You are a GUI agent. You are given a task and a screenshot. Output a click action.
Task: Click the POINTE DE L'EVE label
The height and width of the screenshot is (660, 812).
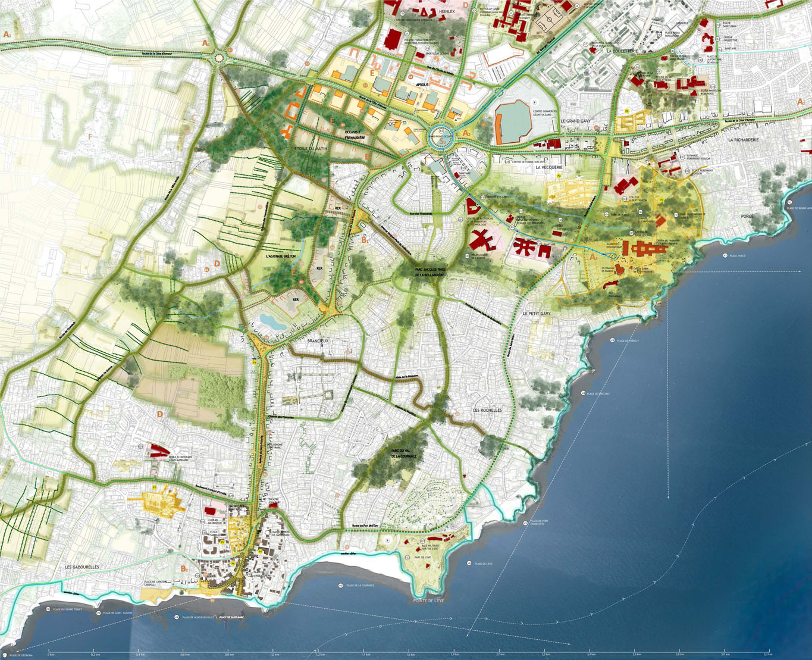(429, 601)
